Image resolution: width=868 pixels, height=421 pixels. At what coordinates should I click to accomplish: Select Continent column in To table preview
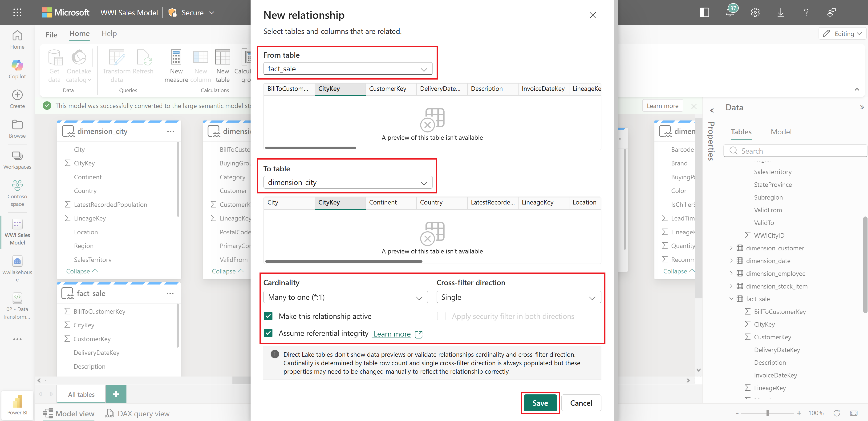click(x=391, y=202)
